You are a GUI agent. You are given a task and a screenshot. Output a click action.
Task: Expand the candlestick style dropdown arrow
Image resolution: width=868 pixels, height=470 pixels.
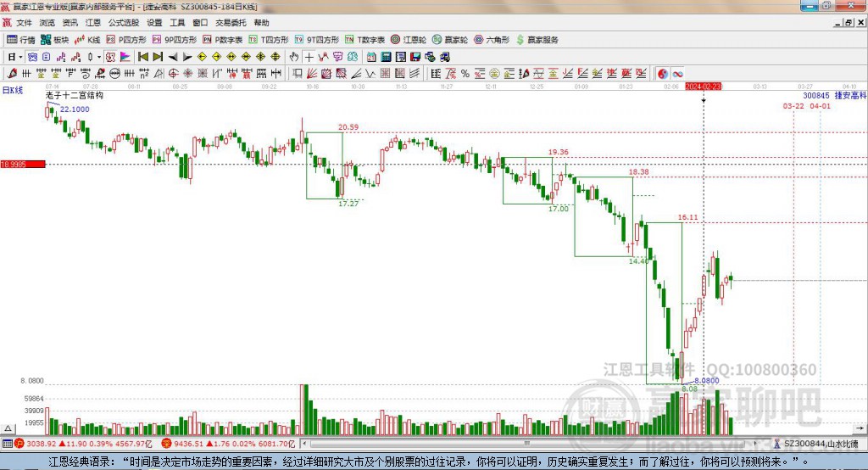point(99,57)
